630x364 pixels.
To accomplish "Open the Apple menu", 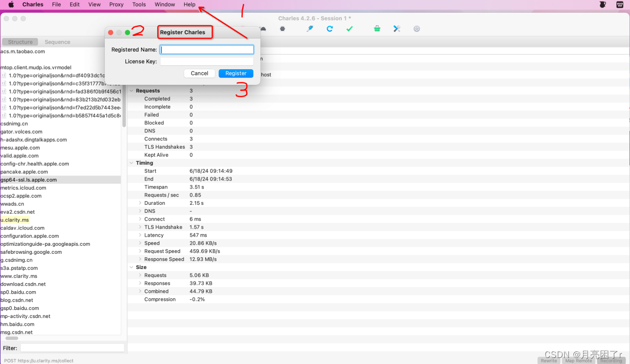I will click(x=11, y=5).
